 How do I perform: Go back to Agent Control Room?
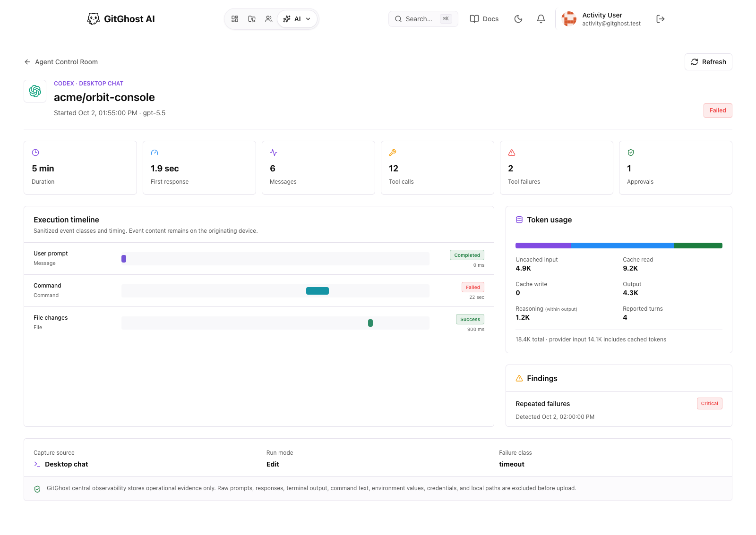[x=61, y=62]
